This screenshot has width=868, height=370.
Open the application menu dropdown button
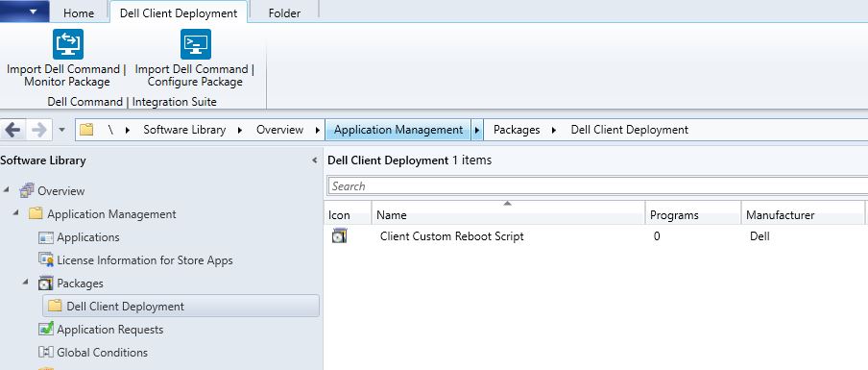pyautogui.click(x=25, y=12)
